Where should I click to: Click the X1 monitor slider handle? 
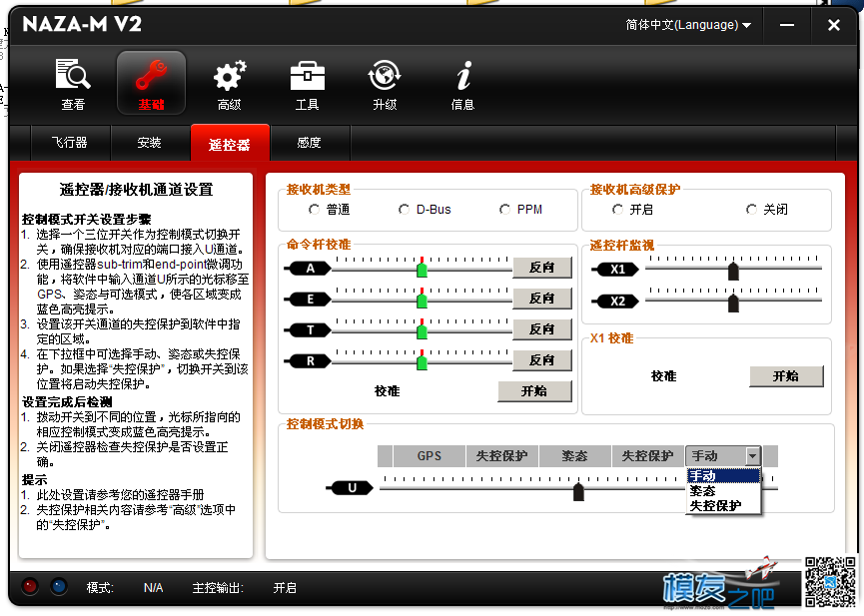tap(733, 272)
